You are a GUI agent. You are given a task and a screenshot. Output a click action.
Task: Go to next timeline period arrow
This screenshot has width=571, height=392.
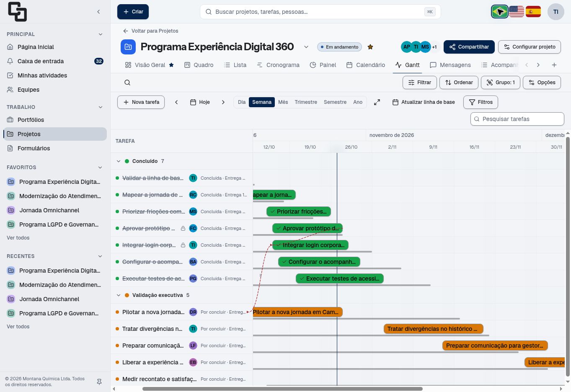(223, 102)
